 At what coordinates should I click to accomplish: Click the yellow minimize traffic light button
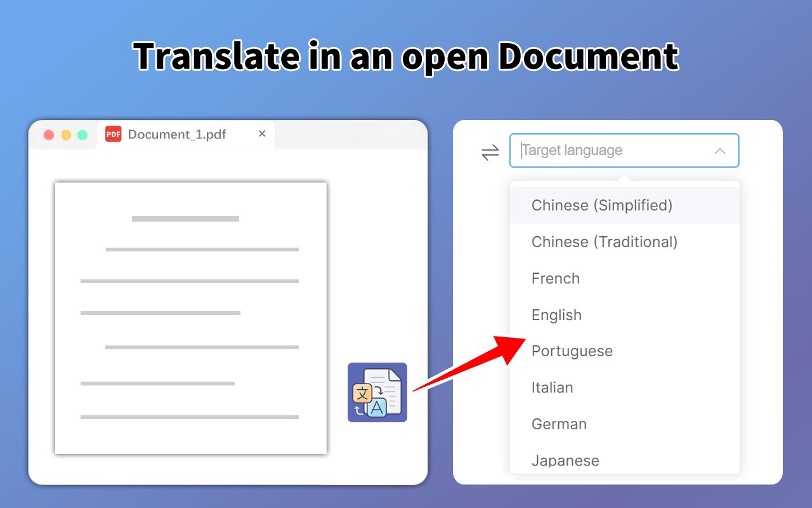[x=65, y=135]
